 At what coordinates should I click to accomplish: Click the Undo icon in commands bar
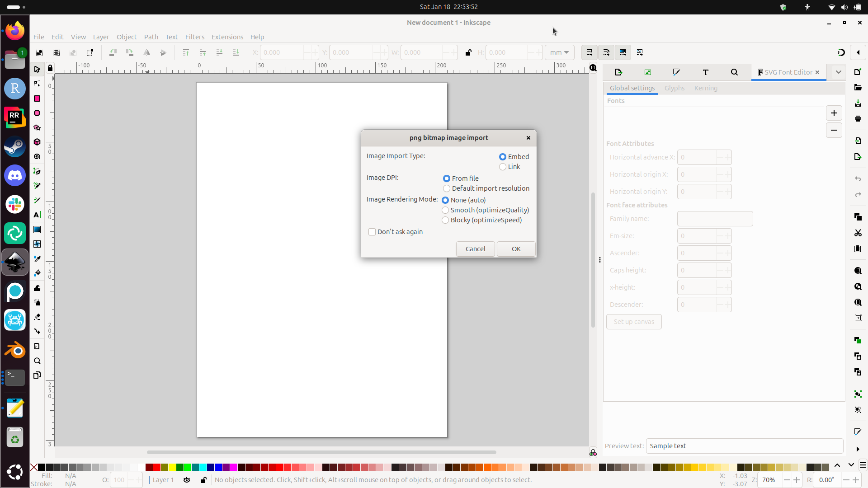pos(858,179)
